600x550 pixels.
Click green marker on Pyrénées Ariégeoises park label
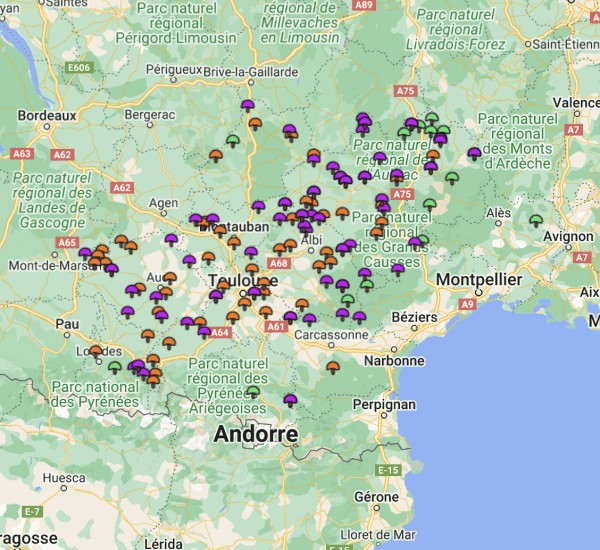point(254,392)
